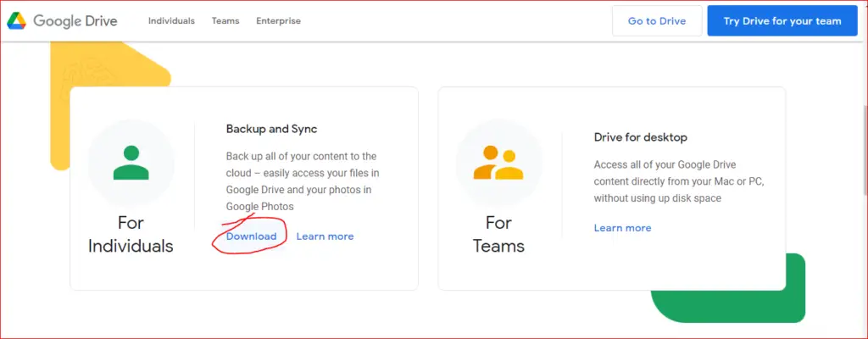The height and width of the screenshot is (339, 868).
Task: Select the Backup and Sync heading
Action: click(x=272, y=129)
